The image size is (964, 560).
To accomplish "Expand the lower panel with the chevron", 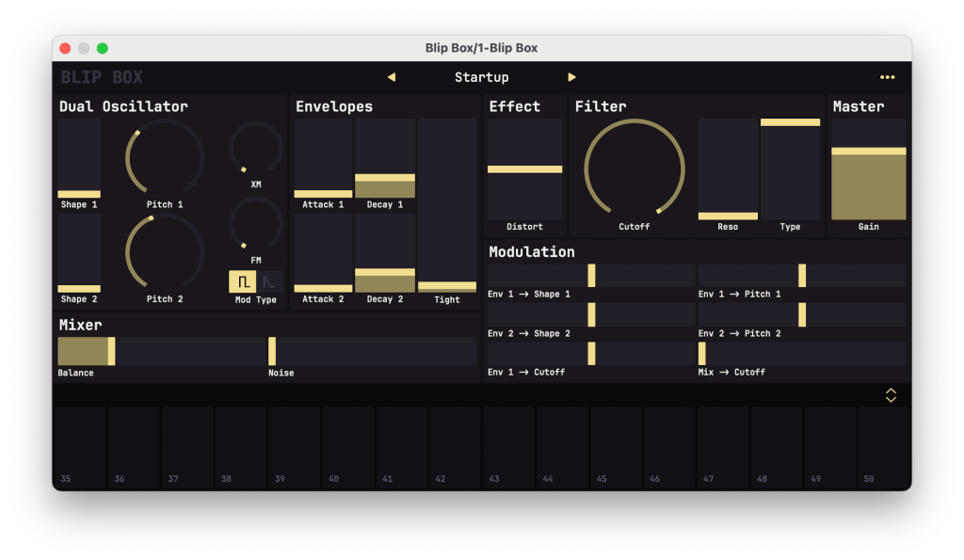I will (x=891, y=394).
